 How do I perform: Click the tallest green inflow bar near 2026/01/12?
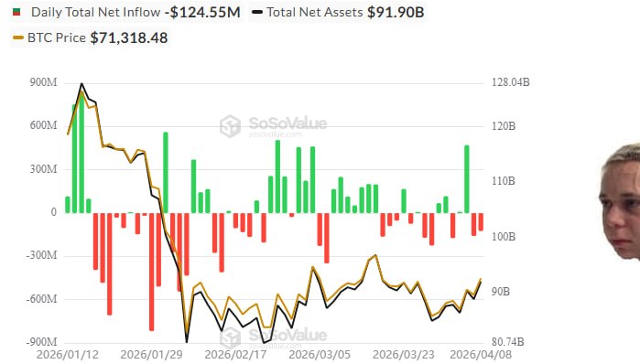pyautogui.click(x=81, y=153)
